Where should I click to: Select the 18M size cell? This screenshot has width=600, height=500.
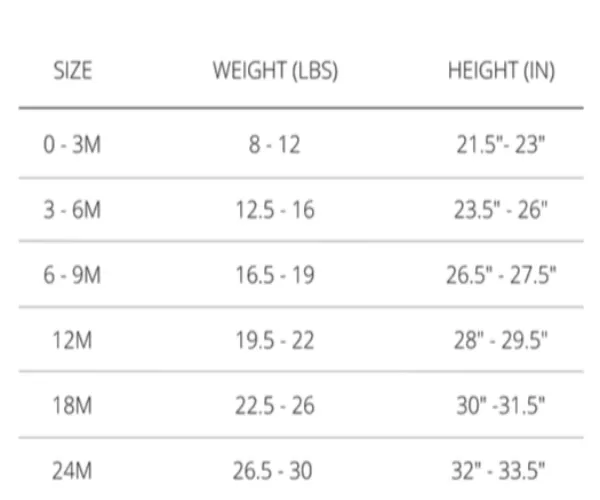pyautogui.click(x=72, y=406)
